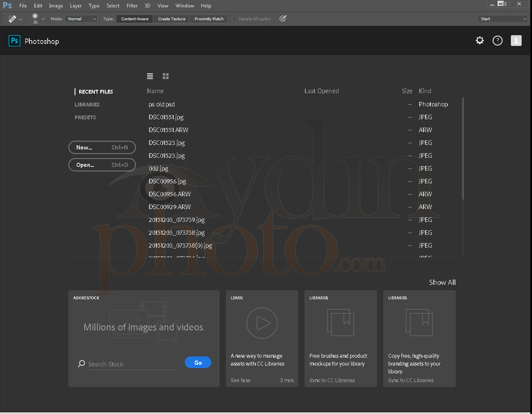Image resolution: width=532 pixels, height=414 pixels.
Task: Open settings gear icon
Action: (x=480, y=40)
